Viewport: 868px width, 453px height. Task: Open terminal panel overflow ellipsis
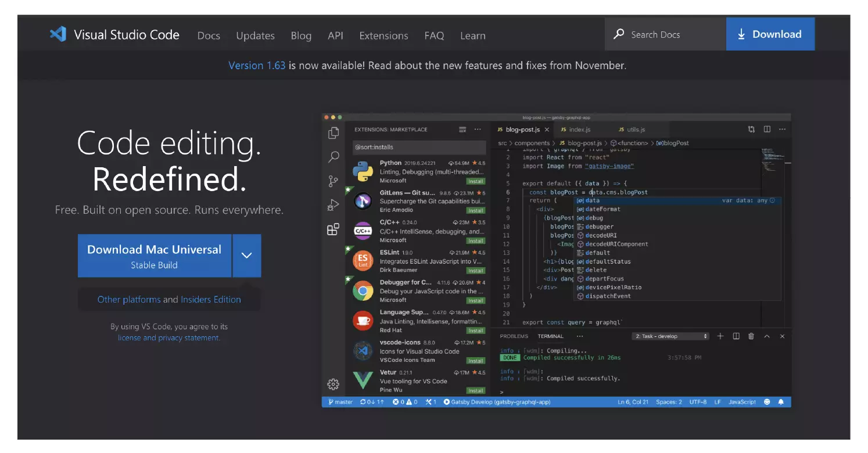point(580,336)
